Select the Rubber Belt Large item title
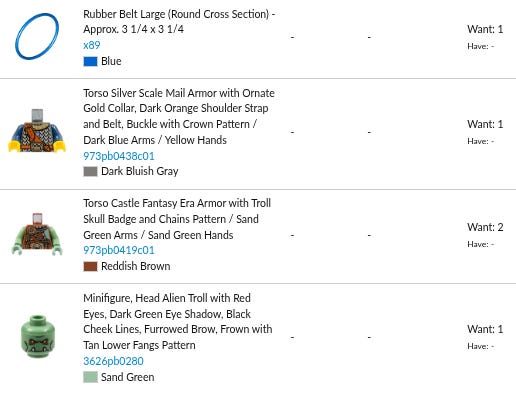Image resolution: width=516 pixels, height=393 pixels. click(179, 22)
